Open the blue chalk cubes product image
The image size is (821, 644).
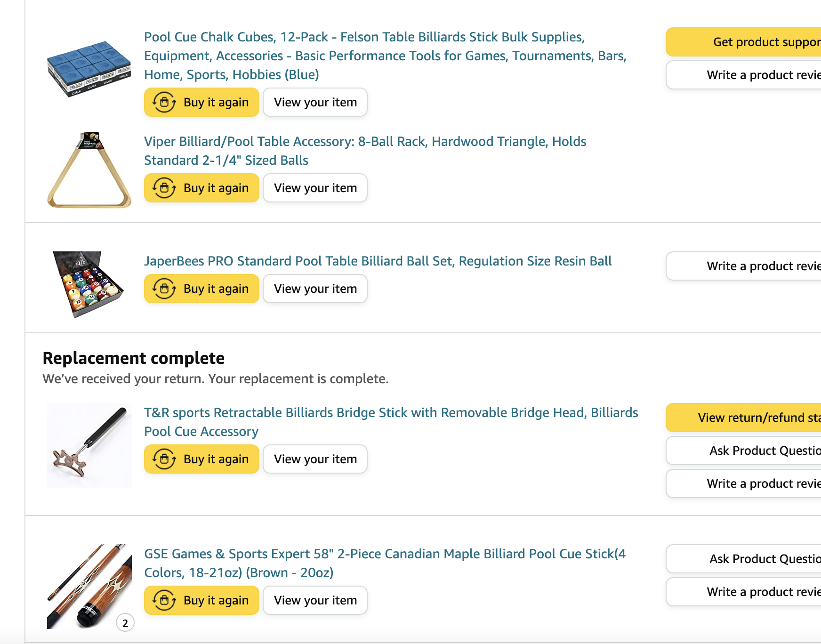[89, 68]
